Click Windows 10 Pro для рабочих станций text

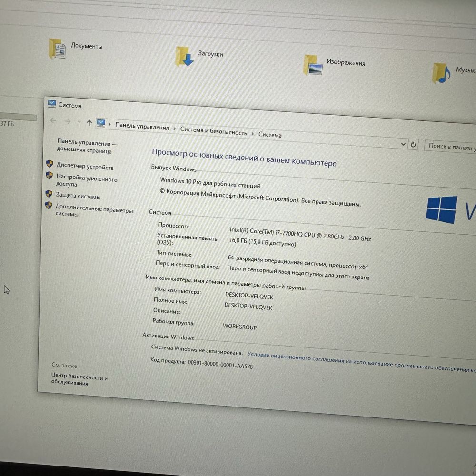210,183
